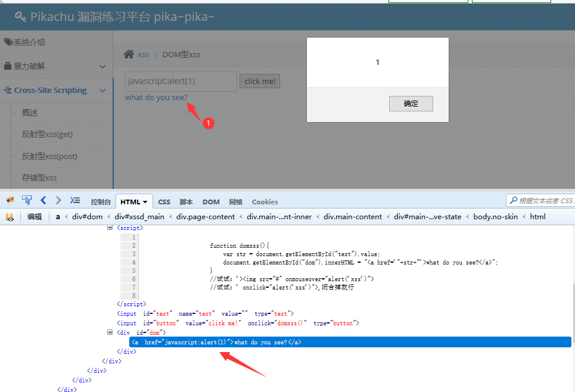Viewport: 575px width, 392px height.
Task: Click the DOM型xss breadcrumb text
Action: (x=181, y=55)
